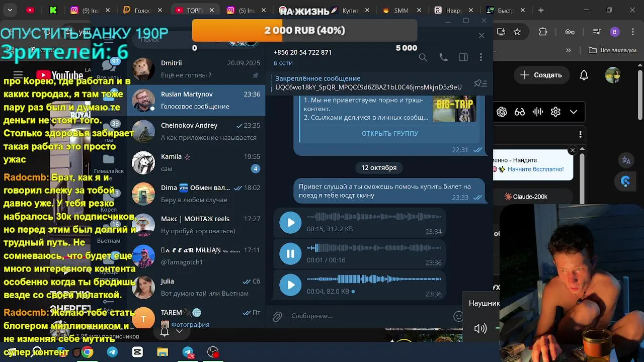Open Chrome three-dot menu

[633, 32]
